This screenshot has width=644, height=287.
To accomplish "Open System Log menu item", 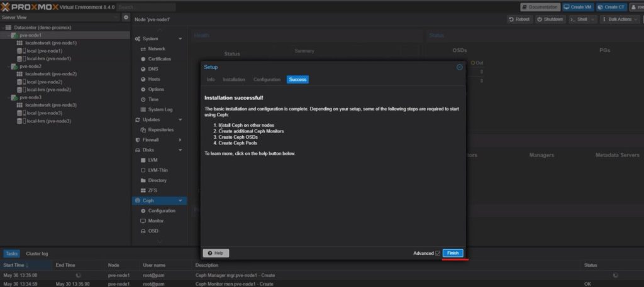I will click(x=159, y=109).
